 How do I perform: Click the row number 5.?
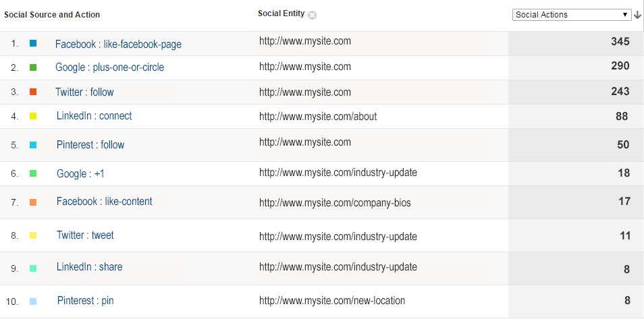[15, 145]
